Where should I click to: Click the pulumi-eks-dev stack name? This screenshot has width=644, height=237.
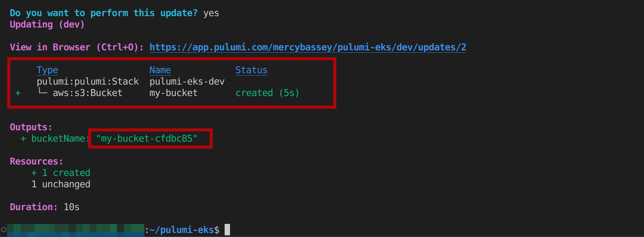pos(187,82)
